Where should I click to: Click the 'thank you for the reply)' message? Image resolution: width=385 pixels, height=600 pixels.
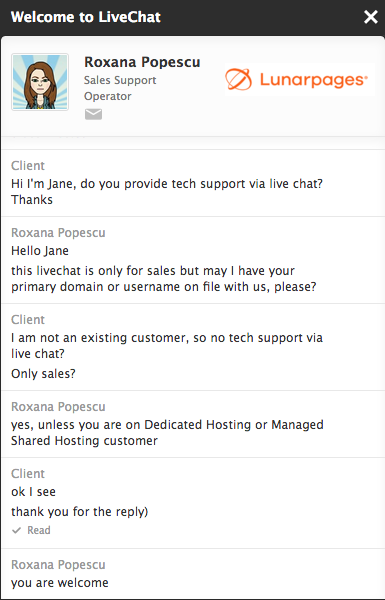pos(80,512)
